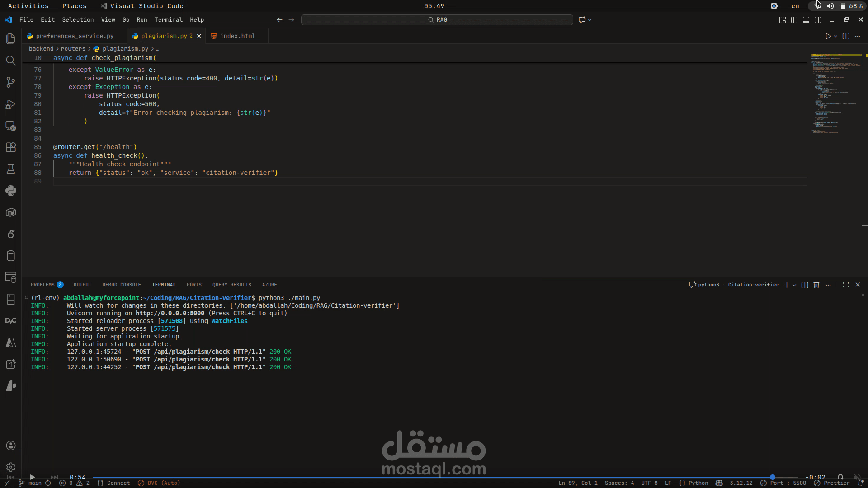Click the RAG command center search box
Viewport: 868px width, 488px height.
coord(437,20)
